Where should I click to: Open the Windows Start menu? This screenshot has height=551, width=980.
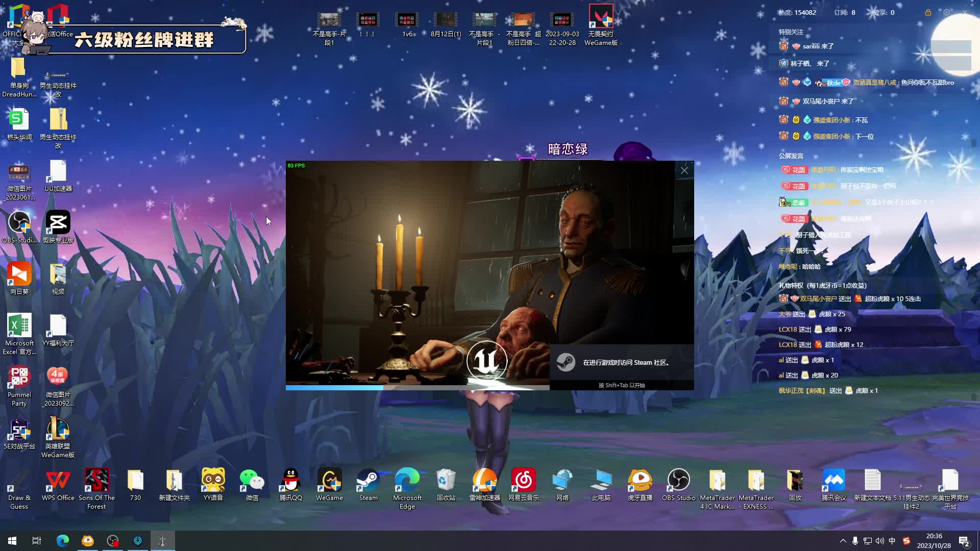[12, 541]
